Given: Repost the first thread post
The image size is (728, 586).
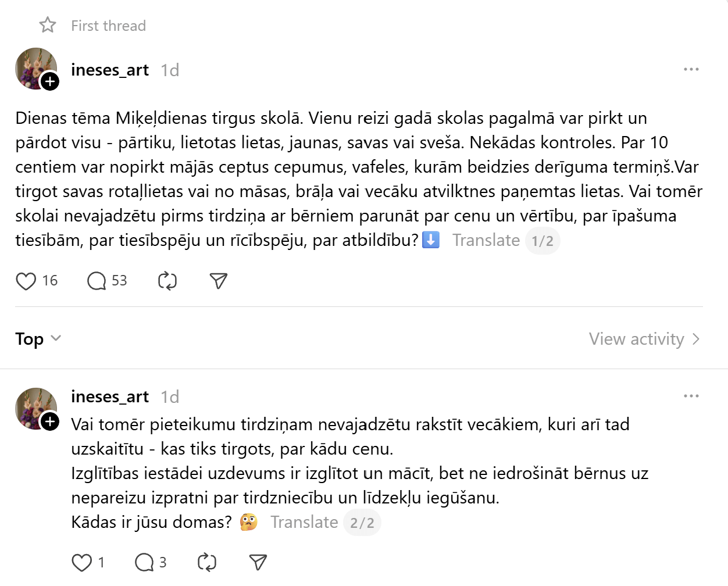Looking at the screenshot, I should tap(167, 281).
